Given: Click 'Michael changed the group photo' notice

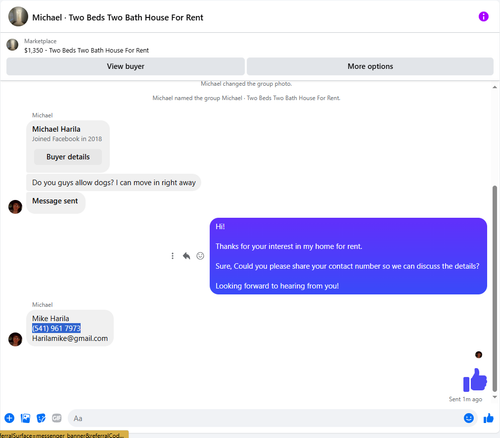Looking at the screenshot, I should [246, 84].
